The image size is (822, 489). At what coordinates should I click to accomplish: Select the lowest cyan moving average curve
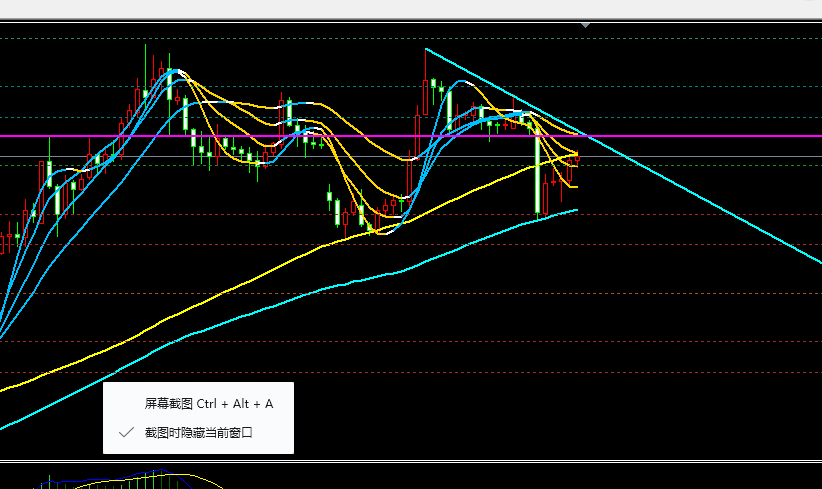[x=250, y=315]
